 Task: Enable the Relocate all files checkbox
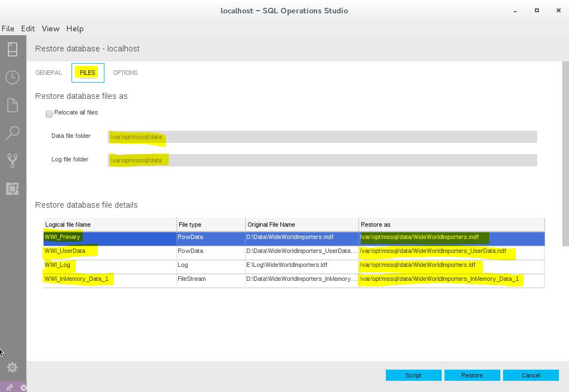click(x=49, y=113)
